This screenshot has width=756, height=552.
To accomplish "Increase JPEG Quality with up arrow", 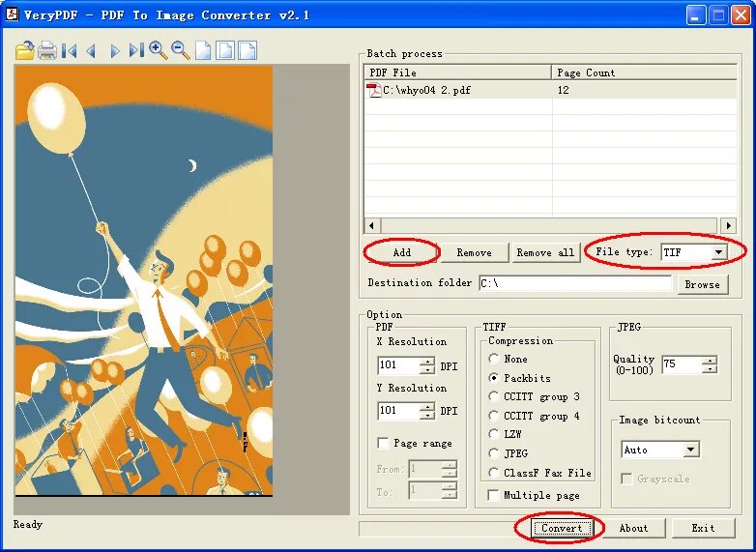I will [x=710, y=361].
